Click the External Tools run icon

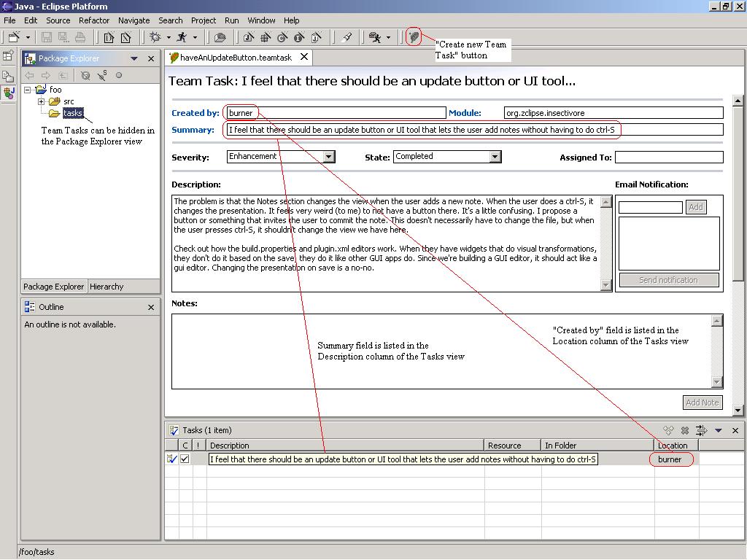point(376,37)
